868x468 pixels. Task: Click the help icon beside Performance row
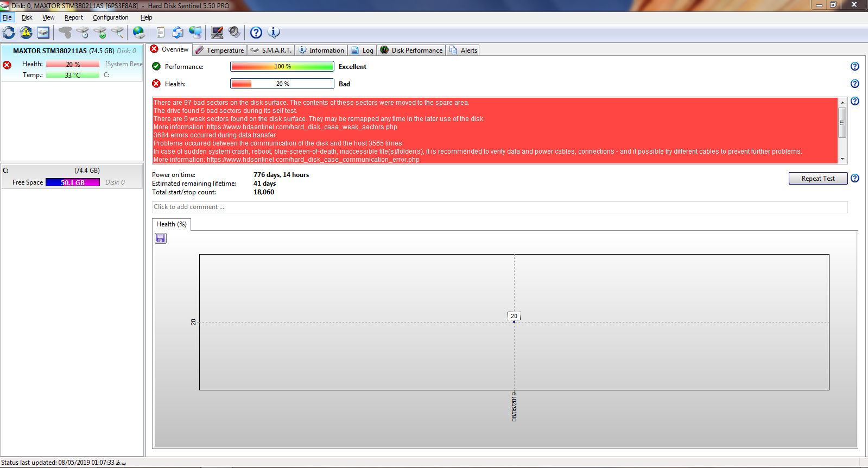(855, 66)
